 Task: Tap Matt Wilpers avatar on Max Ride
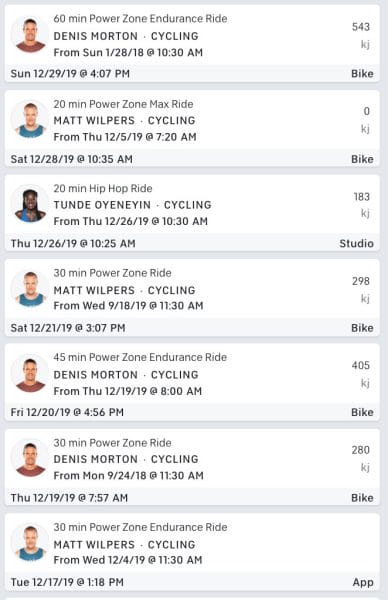[x=30, y=119]
